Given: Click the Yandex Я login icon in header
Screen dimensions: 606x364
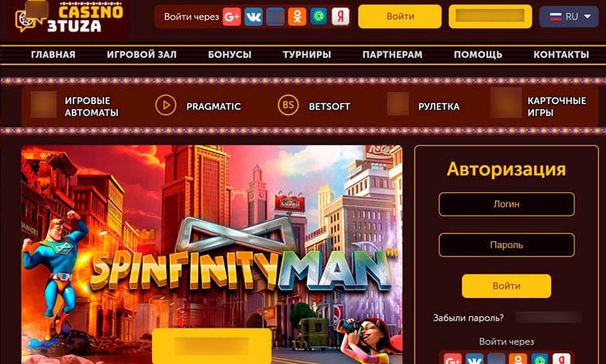Looking at the screenshot, I should pyautogui.click(x=340, y=17).
